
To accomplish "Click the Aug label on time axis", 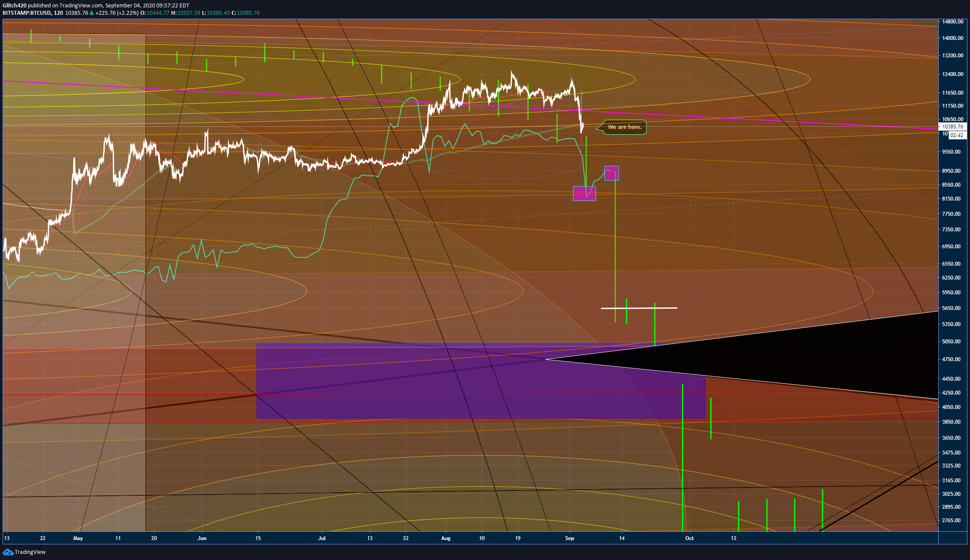I will pyautogui.click(x=446, y=538).
